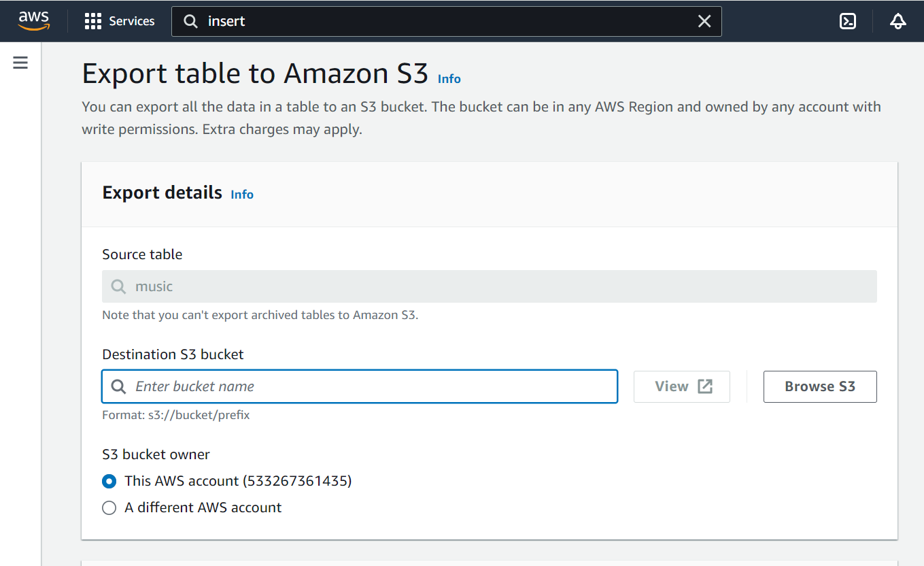This screenshot has width=924, height=566.
Task: Click the Browse S3 button
Action: coord(820,386)
